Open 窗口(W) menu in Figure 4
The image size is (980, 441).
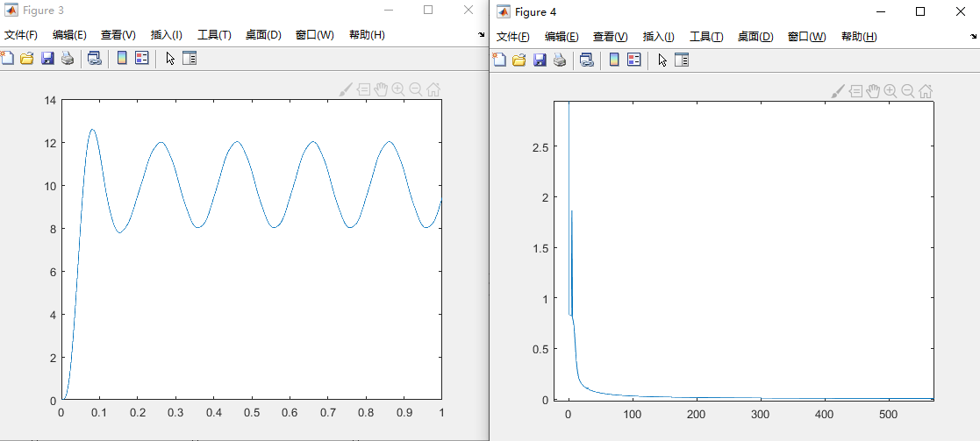click(x=807, y=37)
